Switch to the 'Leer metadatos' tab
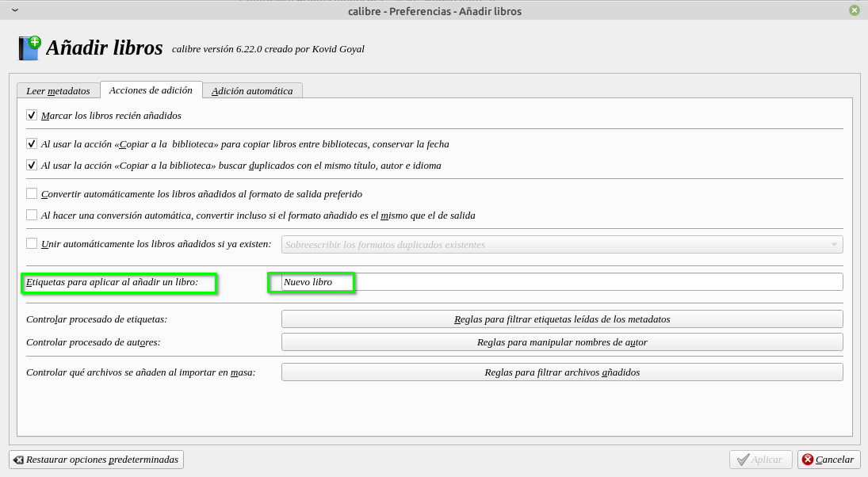 (x=58, y=91)
